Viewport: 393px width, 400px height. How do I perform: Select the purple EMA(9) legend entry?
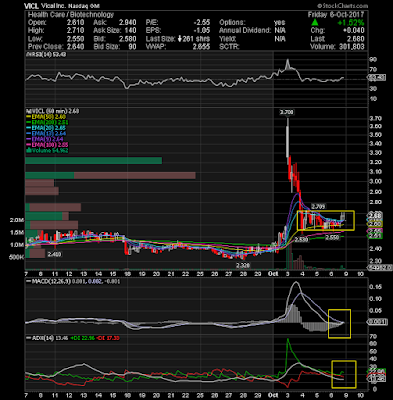coord(46,139)
